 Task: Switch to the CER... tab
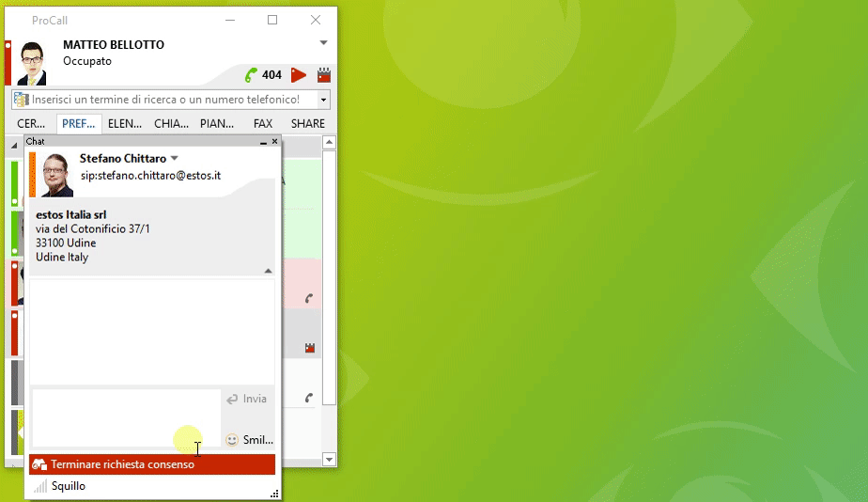pyautogui.click(x=31, y=123)
